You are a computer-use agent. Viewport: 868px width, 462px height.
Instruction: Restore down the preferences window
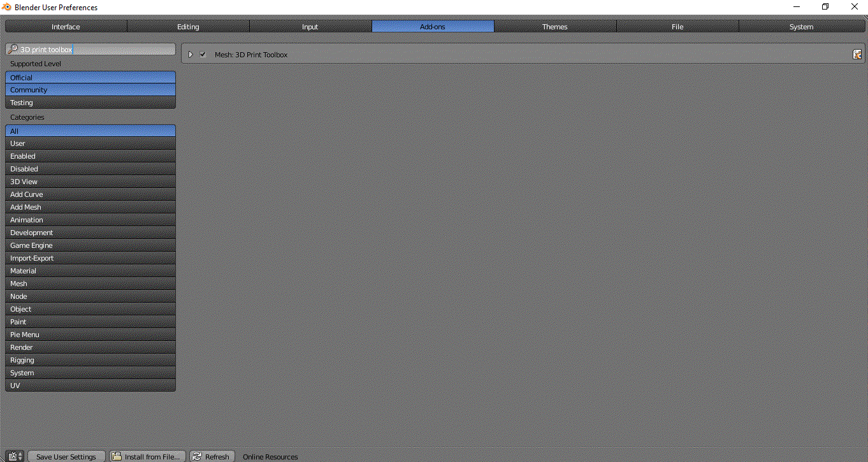coord(825,7)
